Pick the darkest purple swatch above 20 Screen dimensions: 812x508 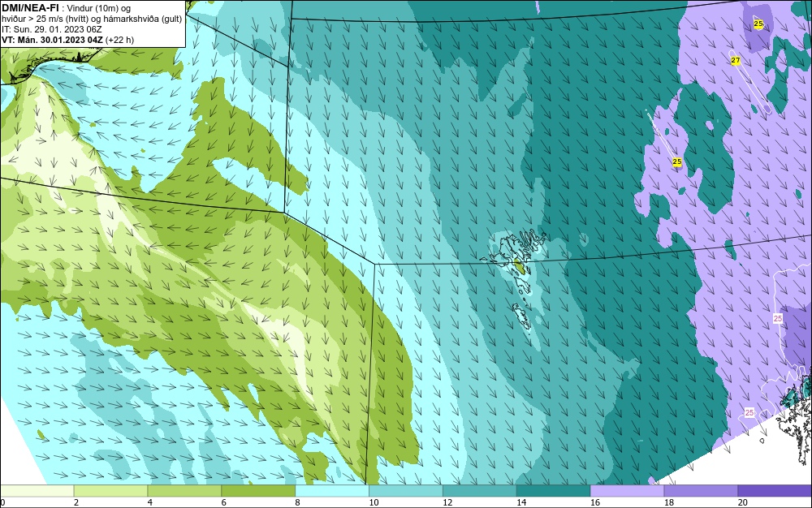(775, 490)
